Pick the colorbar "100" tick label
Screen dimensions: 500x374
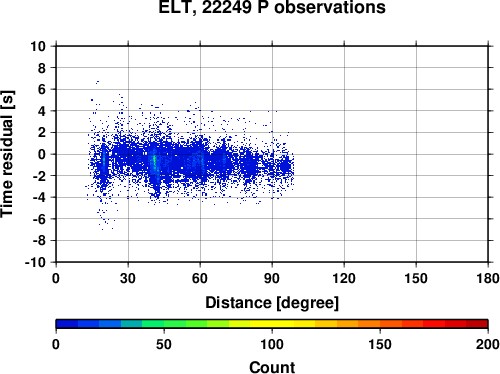pos(272,344)
